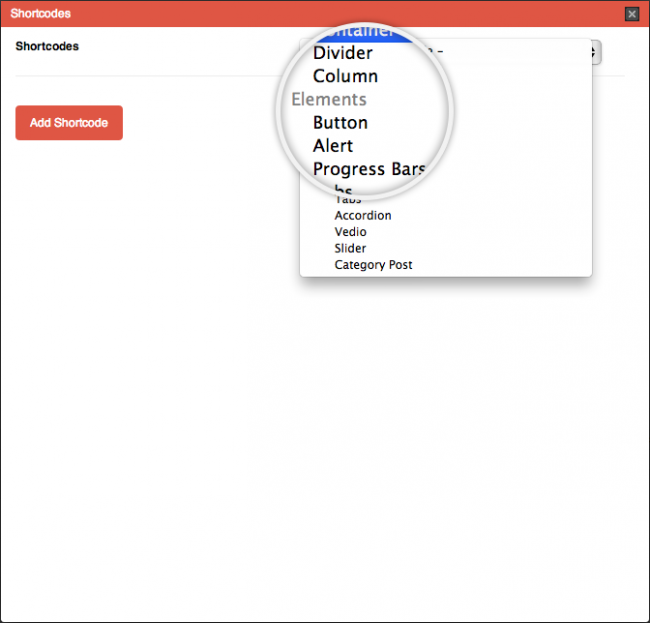Pick the Column shortcode option
This screenshot has height=623, width=650.
coord(345,76)
